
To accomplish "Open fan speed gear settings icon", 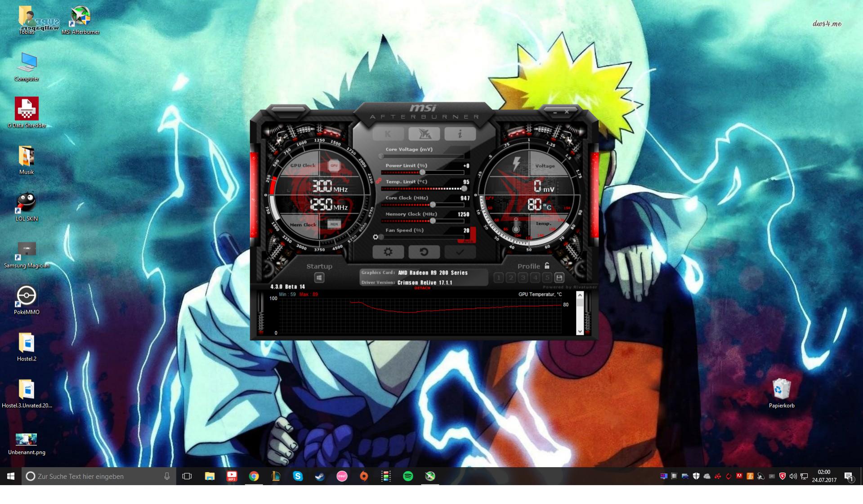I will tap(376, 237).
